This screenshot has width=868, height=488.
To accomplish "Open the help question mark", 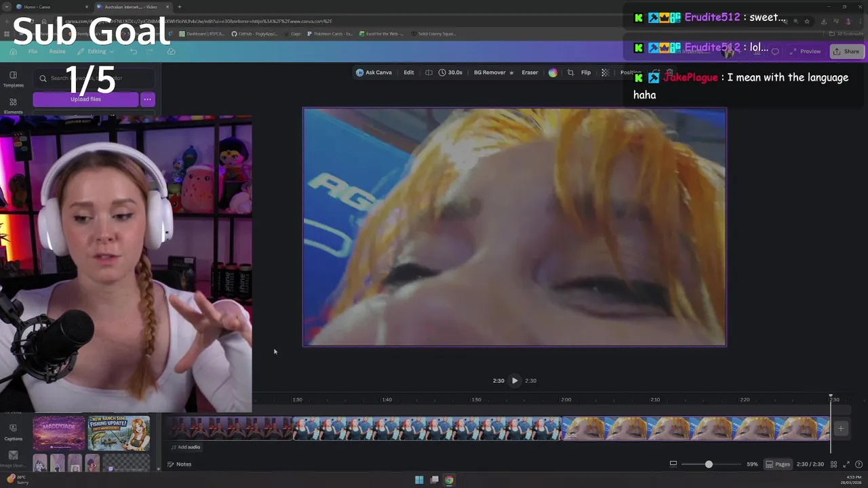I will tap(859, 464).
